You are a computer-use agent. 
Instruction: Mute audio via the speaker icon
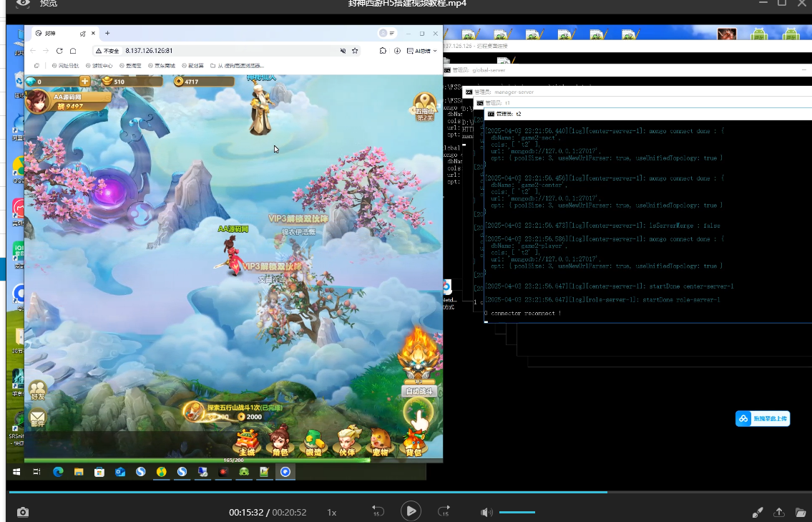point(486,512)
